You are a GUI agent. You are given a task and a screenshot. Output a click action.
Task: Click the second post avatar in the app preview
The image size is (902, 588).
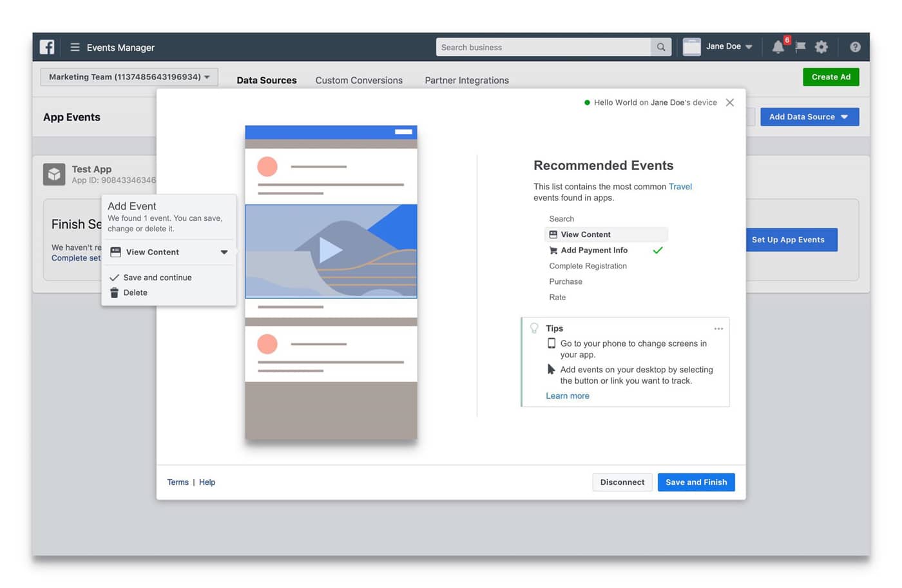pos(267,344)
